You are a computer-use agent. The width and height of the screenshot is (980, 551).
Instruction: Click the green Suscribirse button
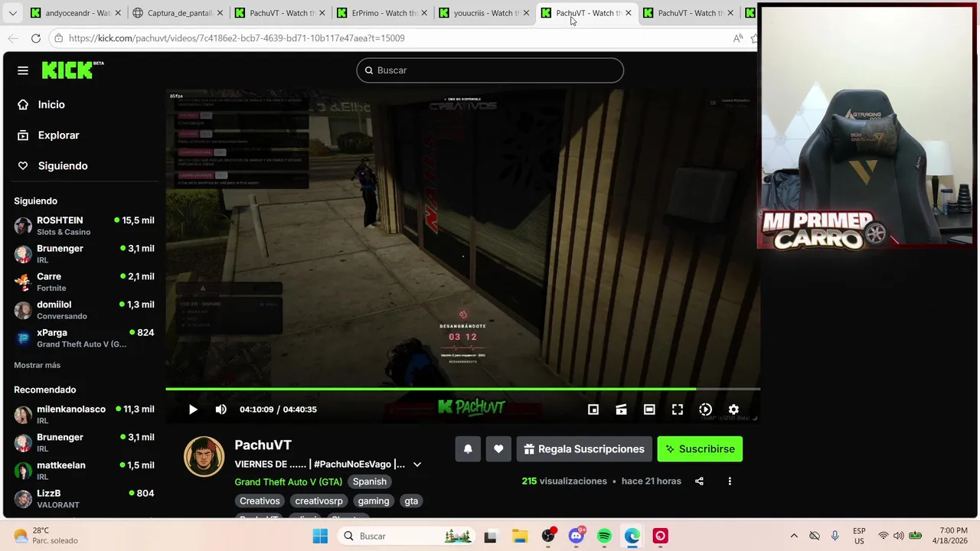pyautogui.click(x=700, y=449)
